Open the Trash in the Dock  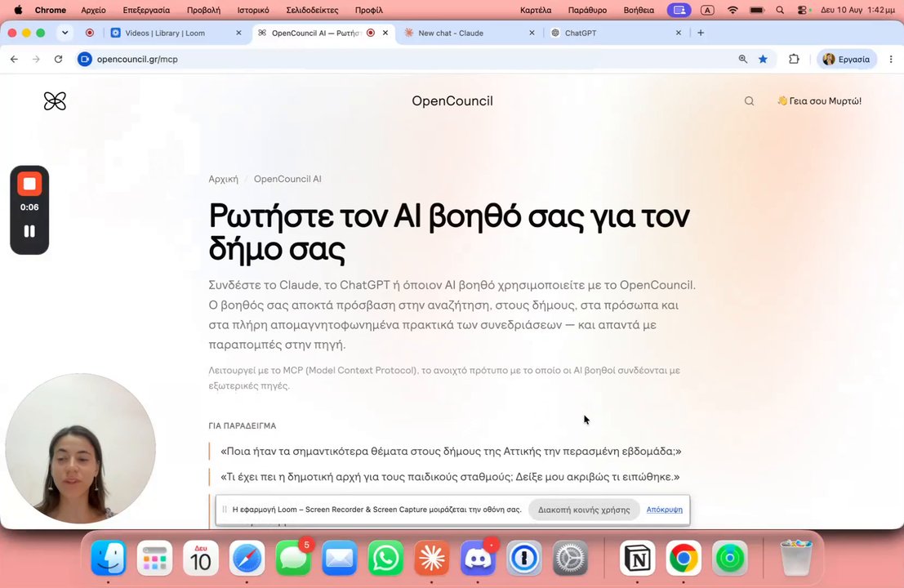796,558
